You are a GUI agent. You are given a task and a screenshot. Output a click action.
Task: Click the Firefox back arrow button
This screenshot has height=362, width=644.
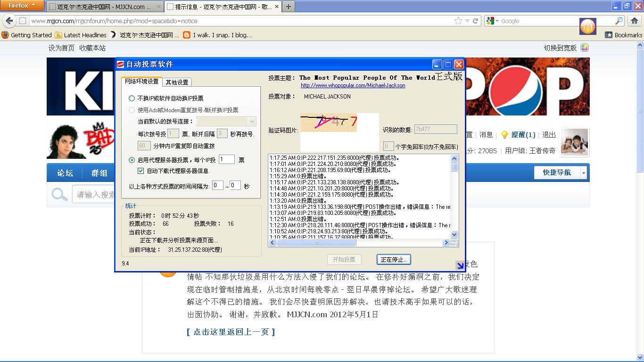point(9,21)
